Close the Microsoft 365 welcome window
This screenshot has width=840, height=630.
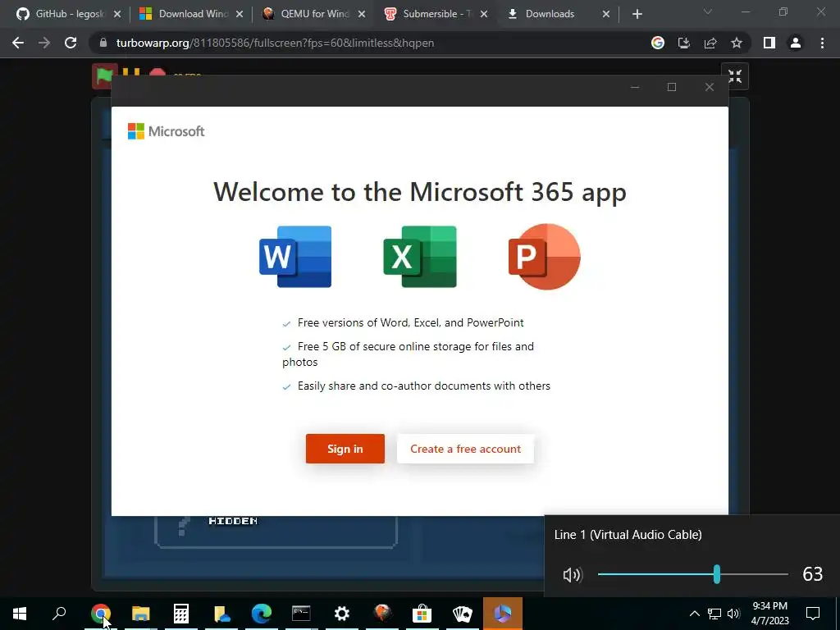coord(710,87)
